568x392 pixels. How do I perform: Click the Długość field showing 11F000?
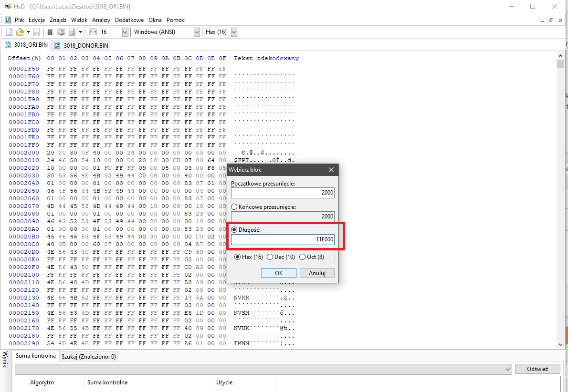point(283,239)
